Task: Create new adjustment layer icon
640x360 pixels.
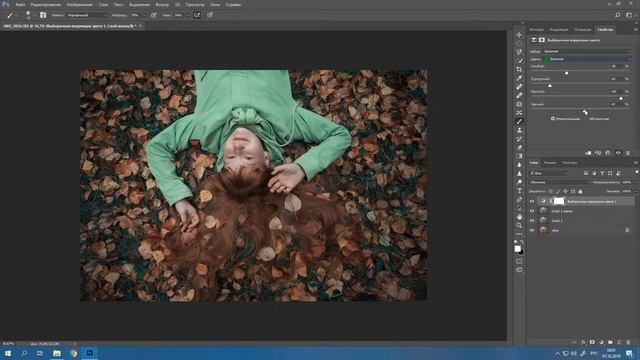Action: [601, 342]
